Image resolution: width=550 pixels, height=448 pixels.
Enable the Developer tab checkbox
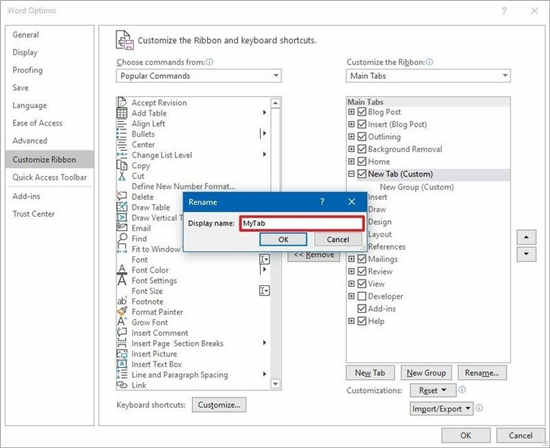pyautogui.click(x=362, y=296)
